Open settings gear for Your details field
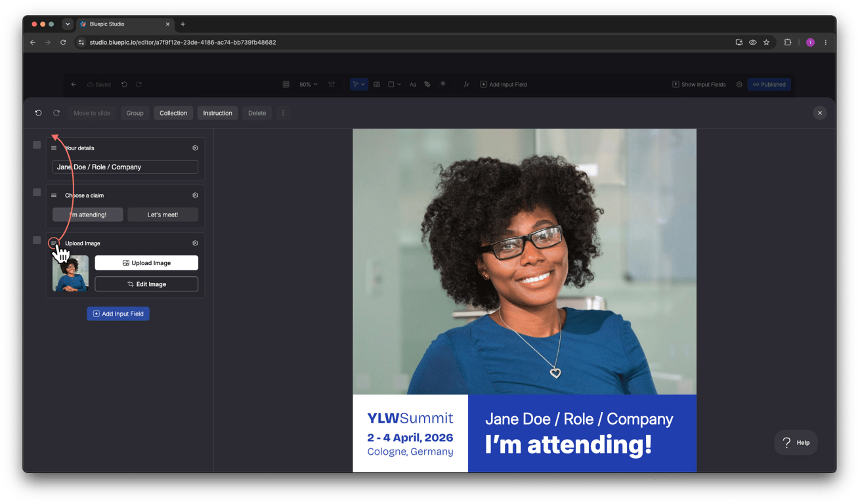The width and height of the screenshot is (860, 504). 195,148
